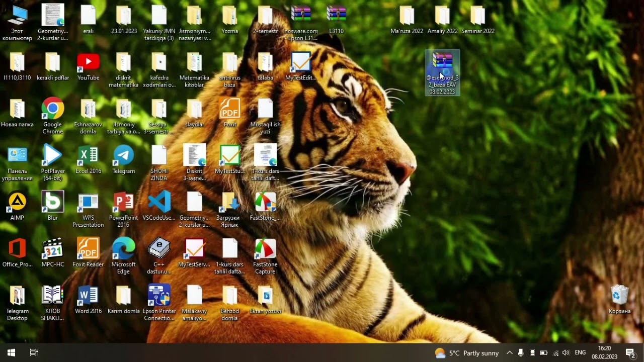The width and height of the screenshot is (644, 362).
Task: Select the PowerPoint 2016 shortcut
Action: click(x=124, y=210)
